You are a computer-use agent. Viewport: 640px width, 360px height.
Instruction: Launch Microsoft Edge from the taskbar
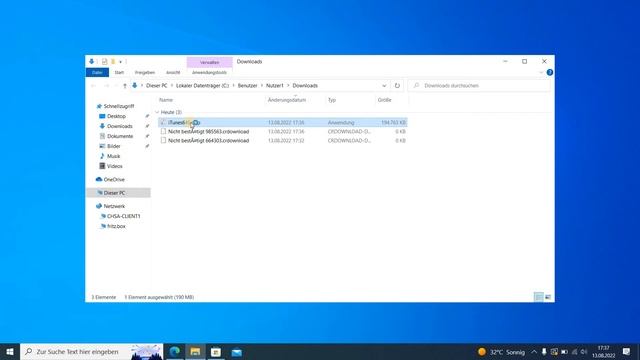(x=175, y=352)
